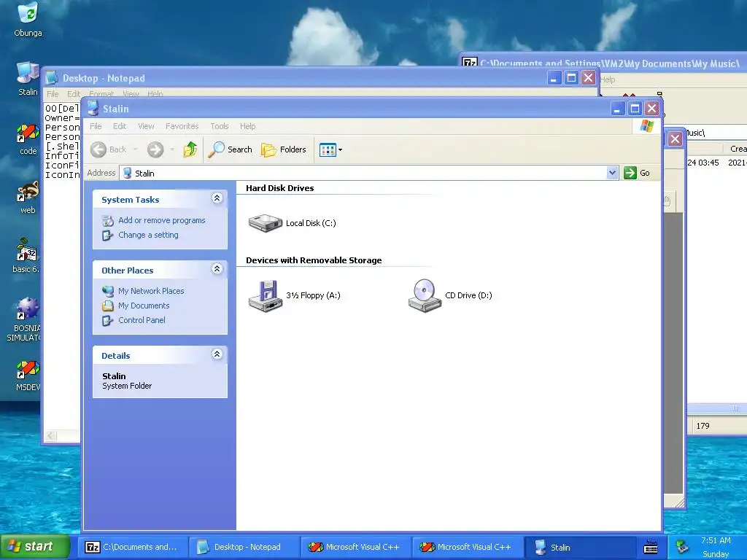The image size is (747, 560).
Task: Select CD Drive (D:) icon
Action: coord(449,295)
